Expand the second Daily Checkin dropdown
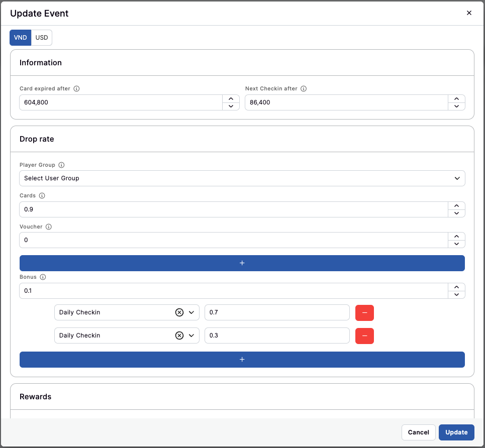This screenshot has width=485, height=448. (x=191, y=335)
